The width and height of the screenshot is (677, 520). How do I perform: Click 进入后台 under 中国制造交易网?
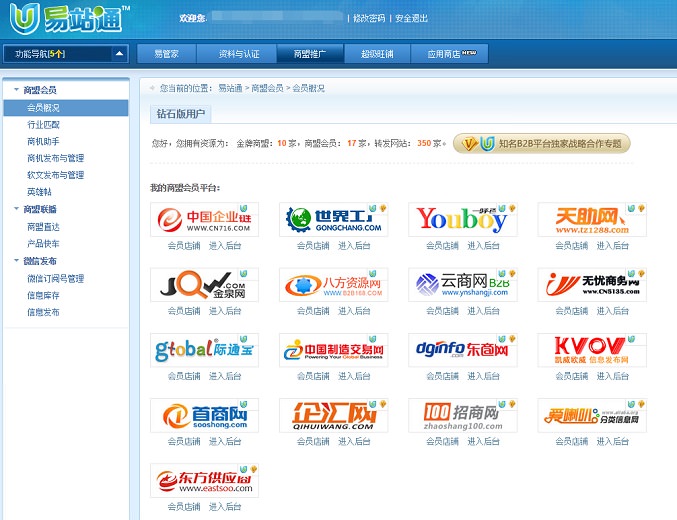click(354, 376)
